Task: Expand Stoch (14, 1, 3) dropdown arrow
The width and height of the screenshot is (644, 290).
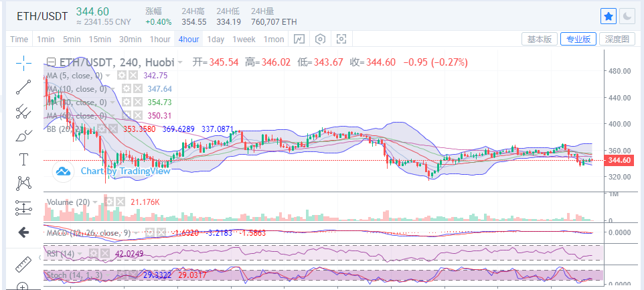Action: tap(107, 275)
